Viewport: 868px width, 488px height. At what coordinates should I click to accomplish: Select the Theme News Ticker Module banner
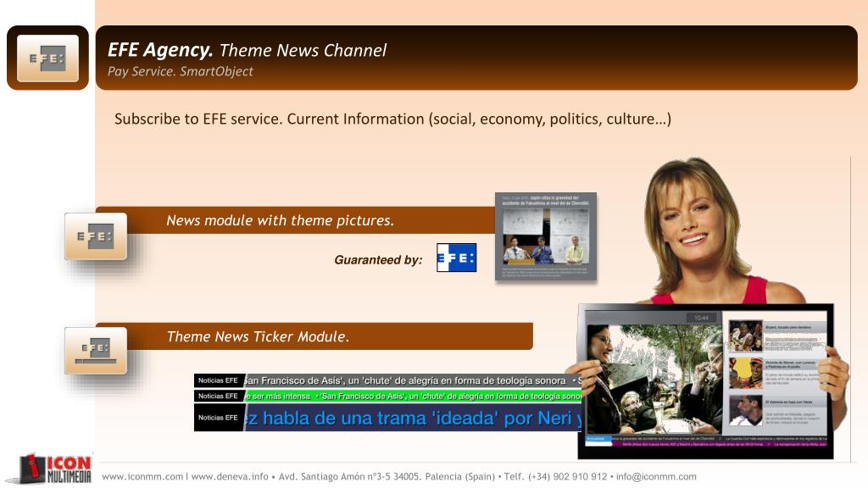point(314,336)
